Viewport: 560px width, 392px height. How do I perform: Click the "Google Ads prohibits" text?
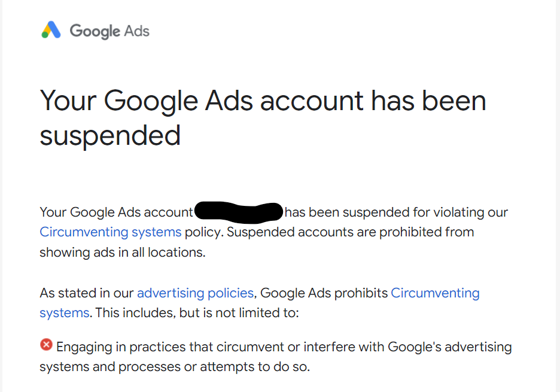click(x=324, y=293)
